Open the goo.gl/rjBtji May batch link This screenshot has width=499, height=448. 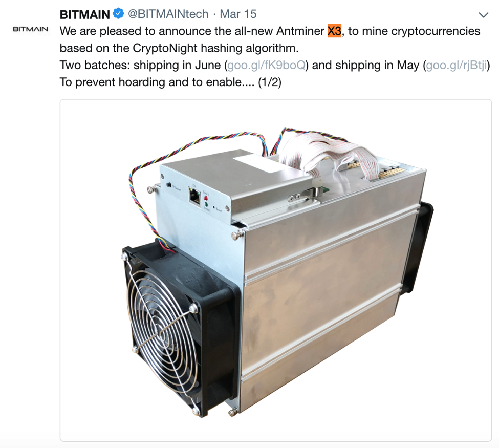click(457, 65)
